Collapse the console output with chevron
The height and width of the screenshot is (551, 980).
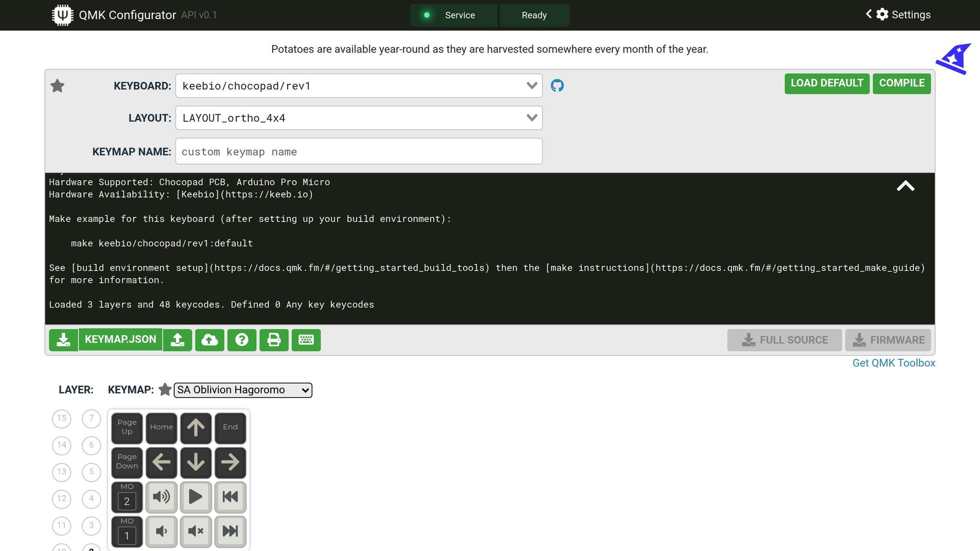click(905, 186)
